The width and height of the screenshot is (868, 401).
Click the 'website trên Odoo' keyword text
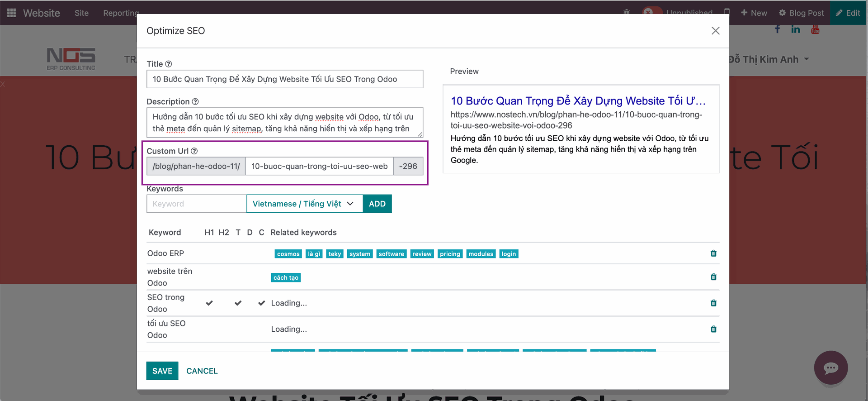click(x=170, y=277)
